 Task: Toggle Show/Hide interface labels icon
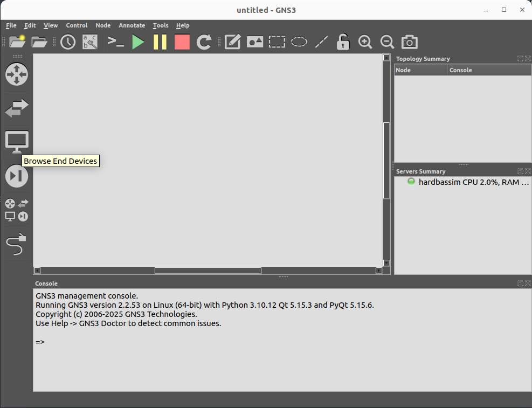pyautogui.click(x=90, y=42)
